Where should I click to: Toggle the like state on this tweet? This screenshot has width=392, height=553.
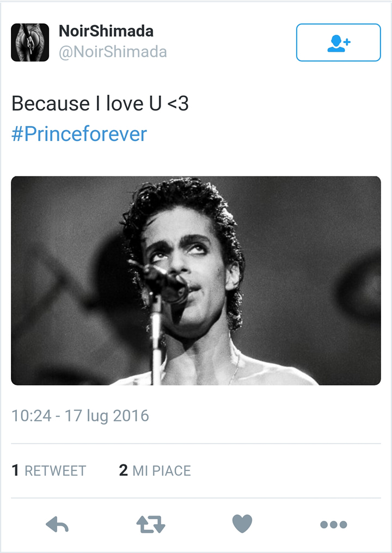click(x=241, y=525)
